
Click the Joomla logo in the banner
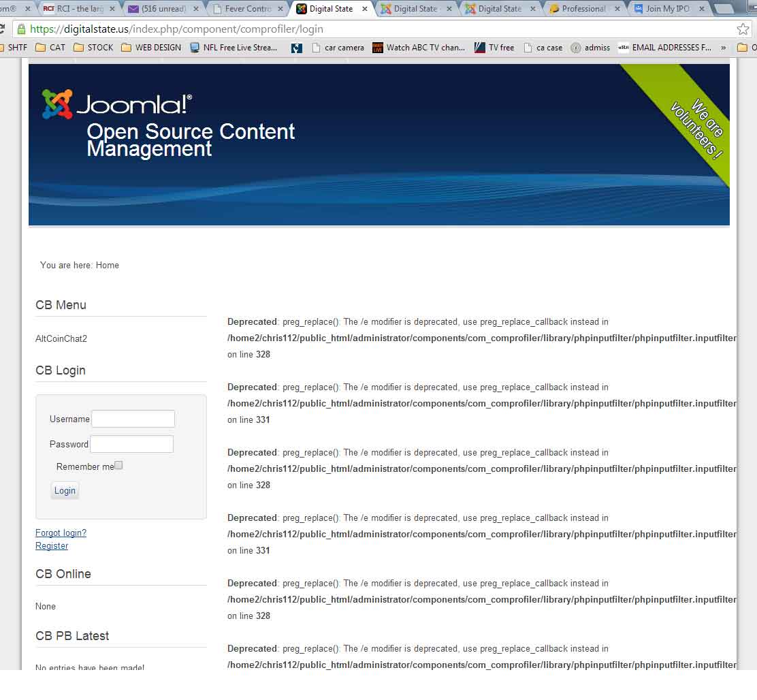click(x=117, y=104)
